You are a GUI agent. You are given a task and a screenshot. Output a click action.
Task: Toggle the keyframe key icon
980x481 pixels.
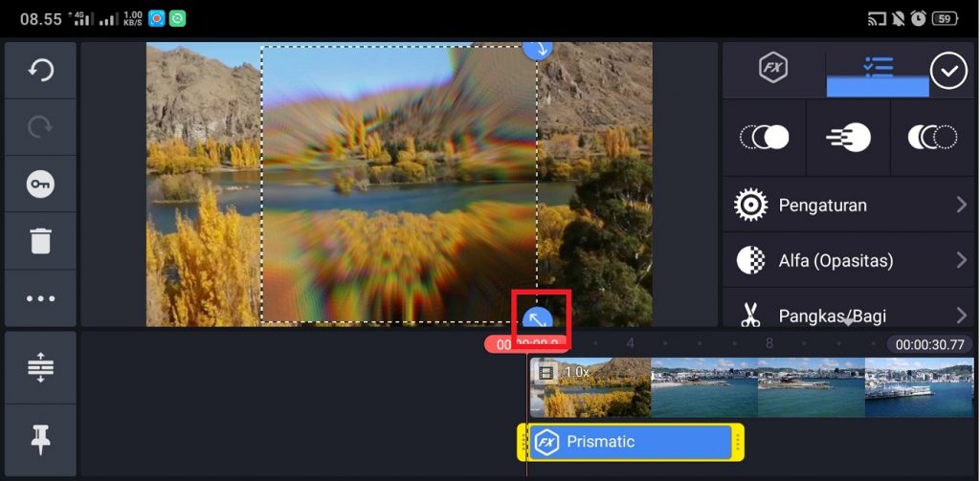click(40, 185)
